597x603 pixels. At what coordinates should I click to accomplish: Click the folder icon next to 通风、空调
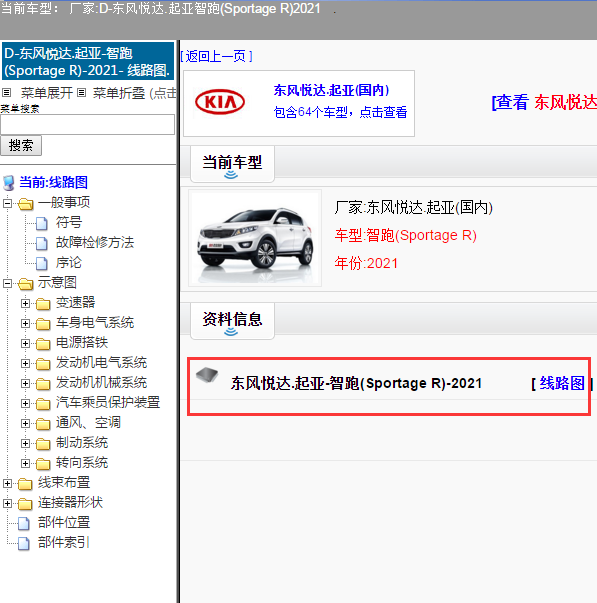click(43, 424)
